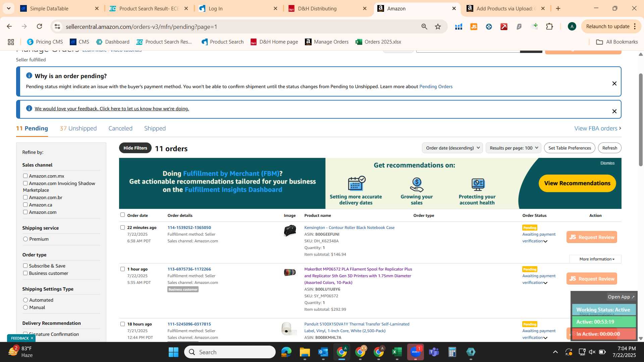
Task: Check the Business customer order type
Action: (25, 273)
